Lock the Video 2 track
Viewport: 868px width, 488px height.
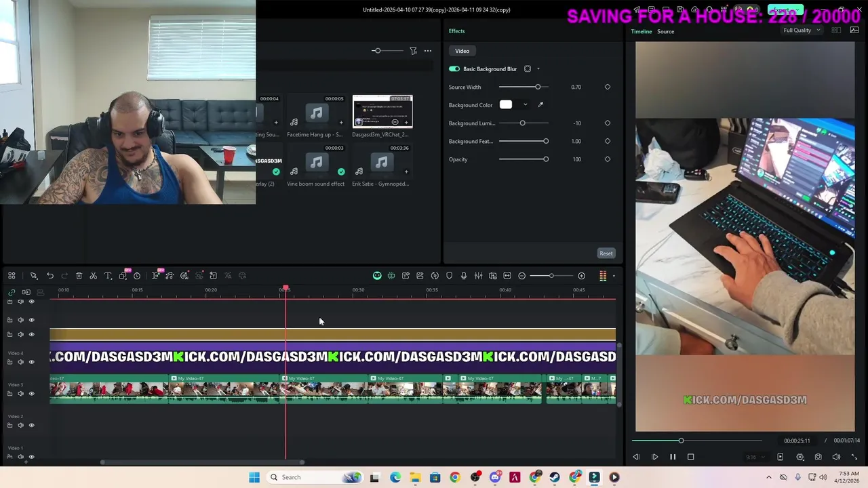tap(9, 425)
